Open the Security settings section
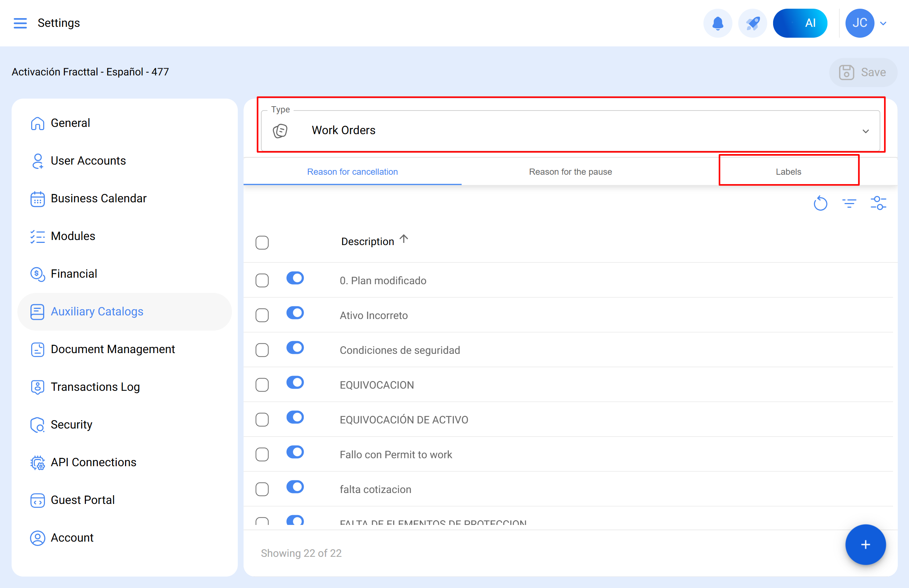This screenshot has width=909, height=588. (x=71, y=424)
